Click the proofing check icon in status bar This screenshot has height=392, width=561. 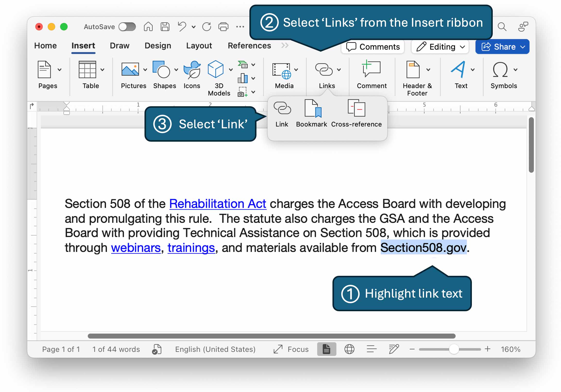pyautogui.click(x=157, y=349)
